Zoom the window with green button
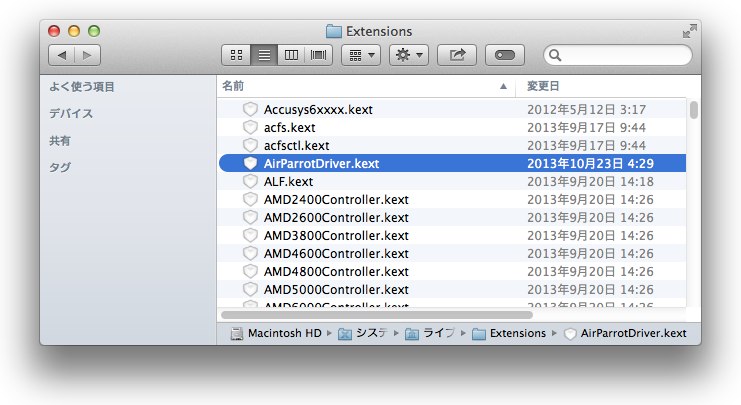 tap(94, 31)
